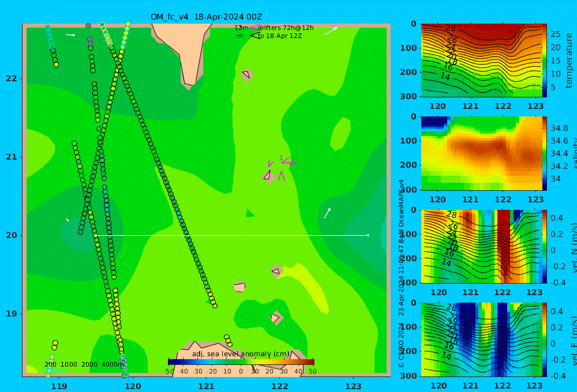Viewport: 577px width, 392px height.
Task: Click the island marker near 18.95N 121.95E
Action: click(x=276, y=318)
